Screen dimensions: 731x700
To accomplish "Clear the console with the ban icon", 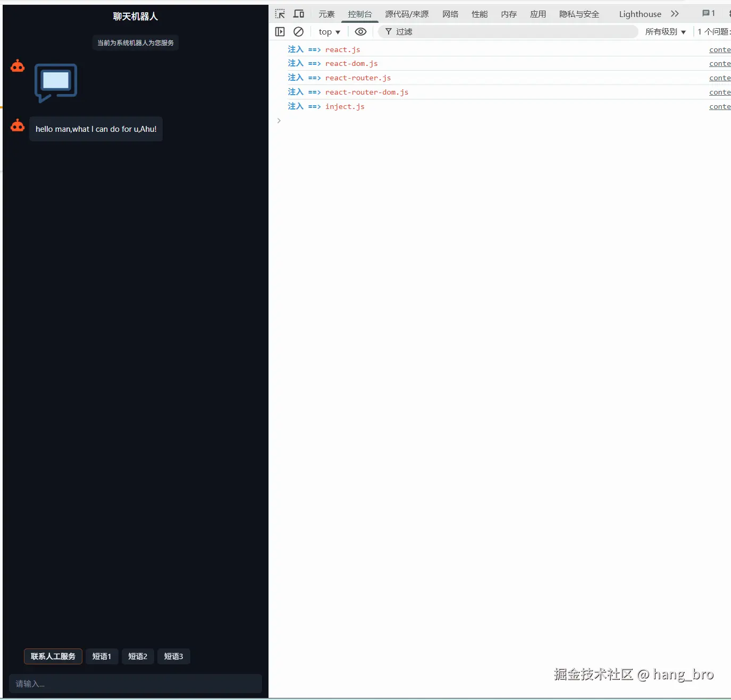I will pos(299,32).
